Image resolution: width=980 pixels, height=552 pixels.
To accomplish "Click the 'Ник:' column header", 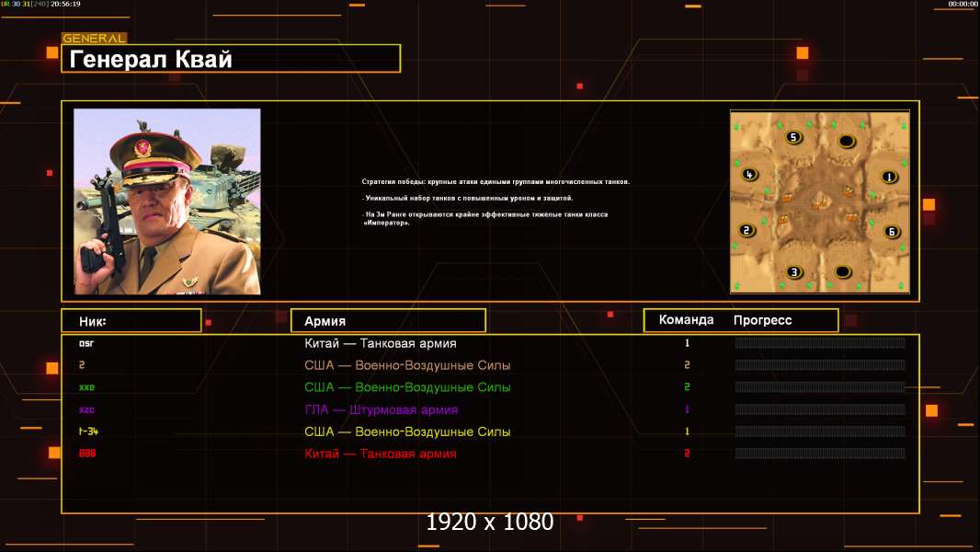I will [131, 321].
